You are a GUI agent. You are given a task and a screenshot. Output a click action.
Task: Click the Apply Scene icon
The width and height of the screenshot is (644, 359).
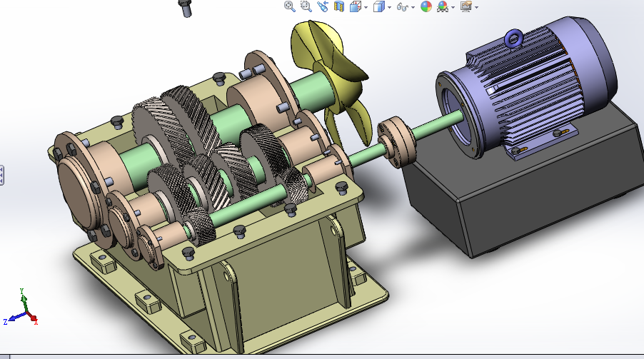443,6
